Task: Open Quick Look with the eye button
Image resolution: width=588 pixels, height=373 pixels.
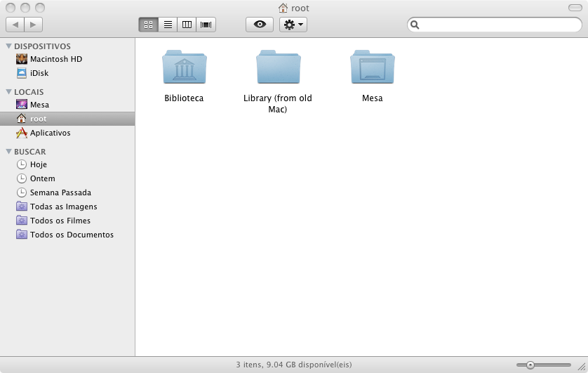Action: pyautogui.click(x=260, y=25)
